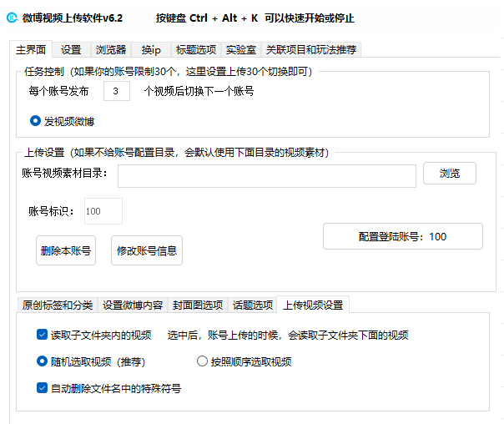
Task: Open the 关联项目和玩法推荐 tab
Action: [311, 50]
